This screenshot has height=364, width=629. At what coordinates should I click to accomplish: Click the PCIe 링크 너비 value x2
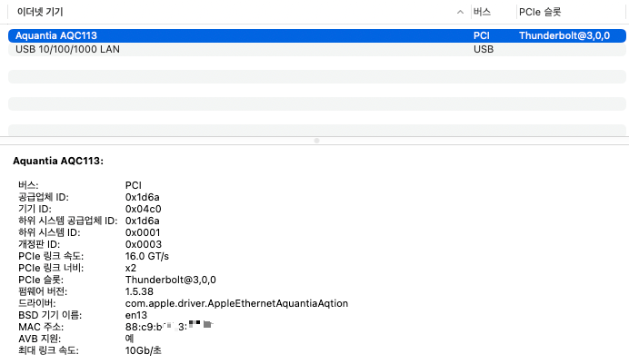tap(131, 268)
